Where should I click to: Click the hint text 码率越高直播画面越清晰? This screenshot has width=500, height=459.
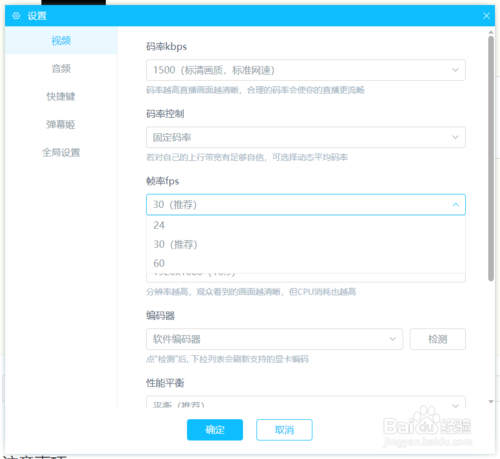point(255,90)
